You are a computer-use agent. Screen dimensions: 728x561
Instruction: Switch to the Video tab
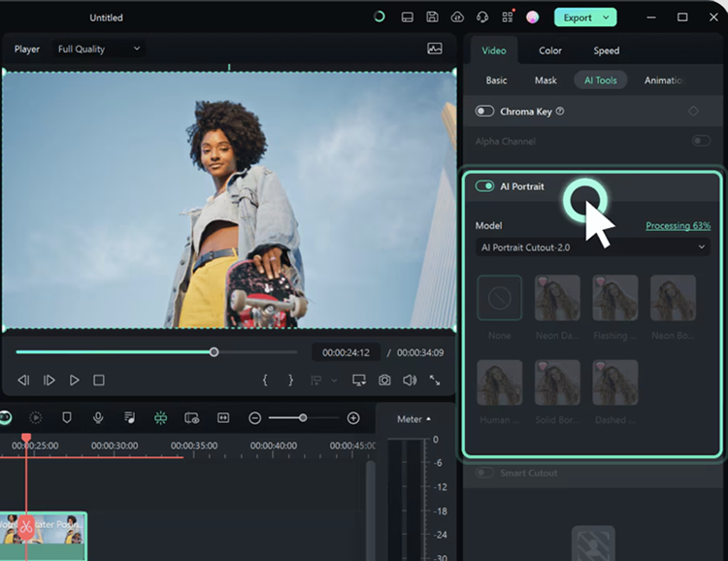[494, 50]
